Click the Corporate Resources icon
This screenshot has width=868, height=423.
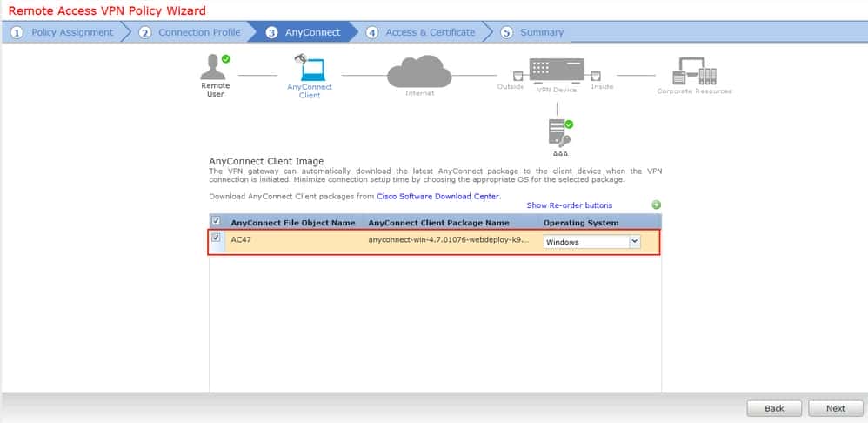click(694, 71)
